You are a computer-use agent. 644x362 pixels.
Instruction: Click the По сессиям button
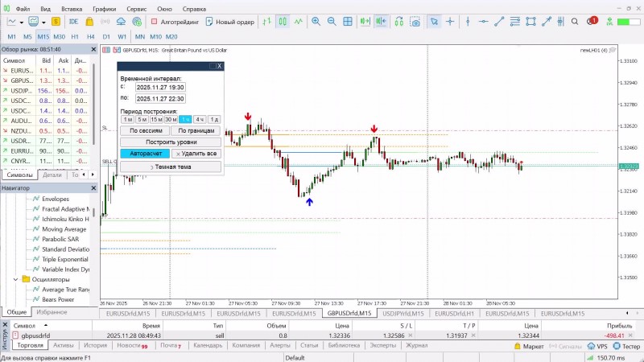tap(146, 130)
